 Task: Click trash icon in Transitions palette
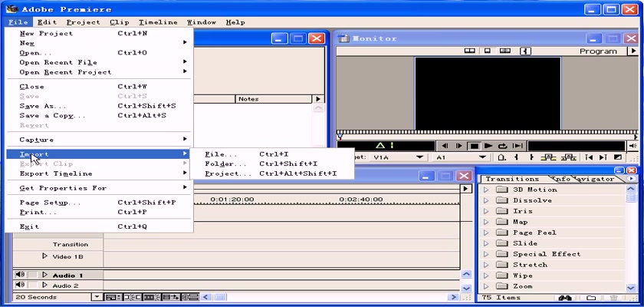614,298
